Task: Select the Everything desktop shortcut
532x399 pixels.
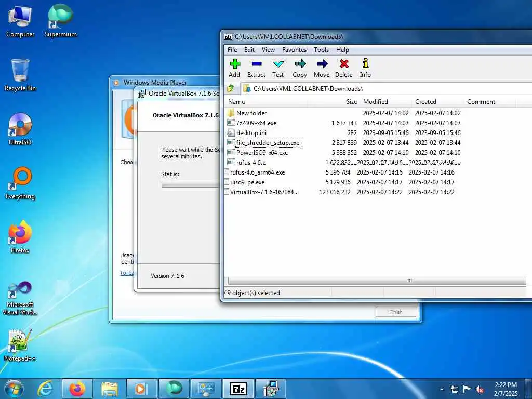Action: pyautogui.click(x=20, y=183)
